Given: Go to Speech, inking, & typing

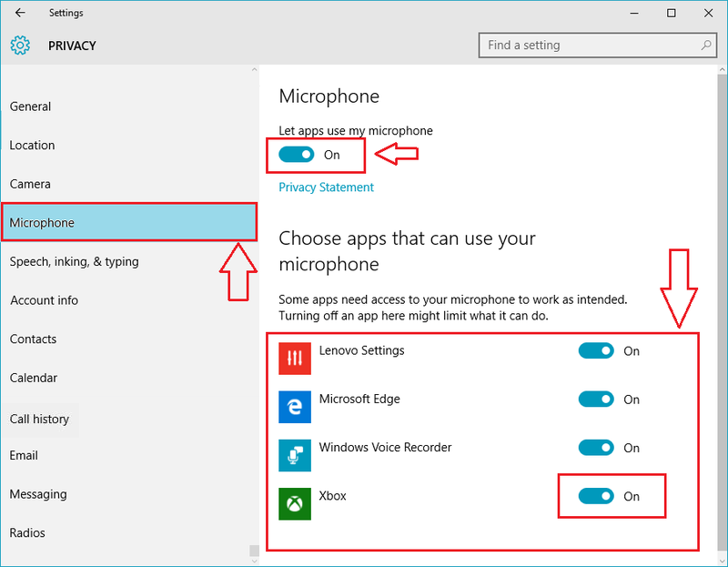Looking at the screenshot, I should (129, 261).
